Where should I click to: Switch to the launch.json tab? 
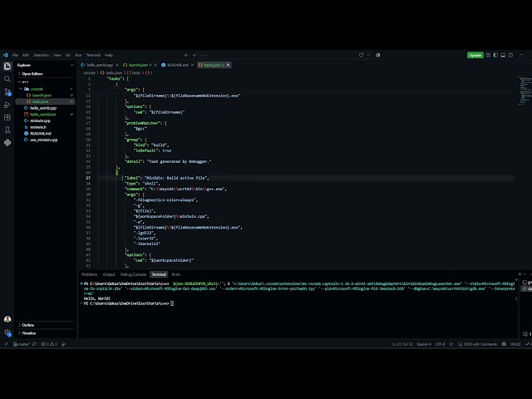pos(138,65)
